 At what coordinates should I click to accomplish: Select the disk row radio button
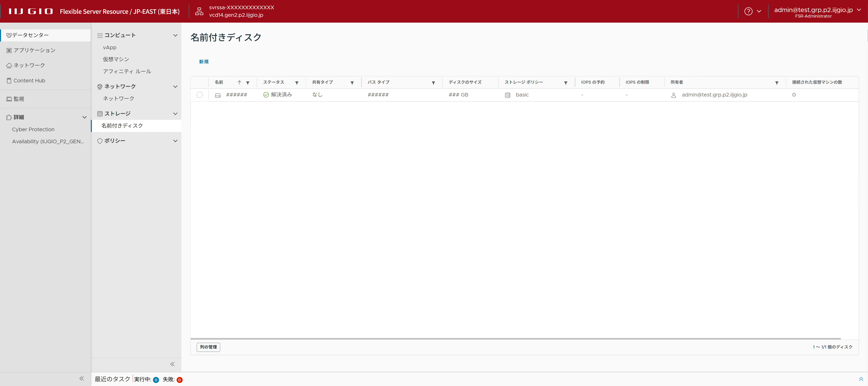click(199, 95)
